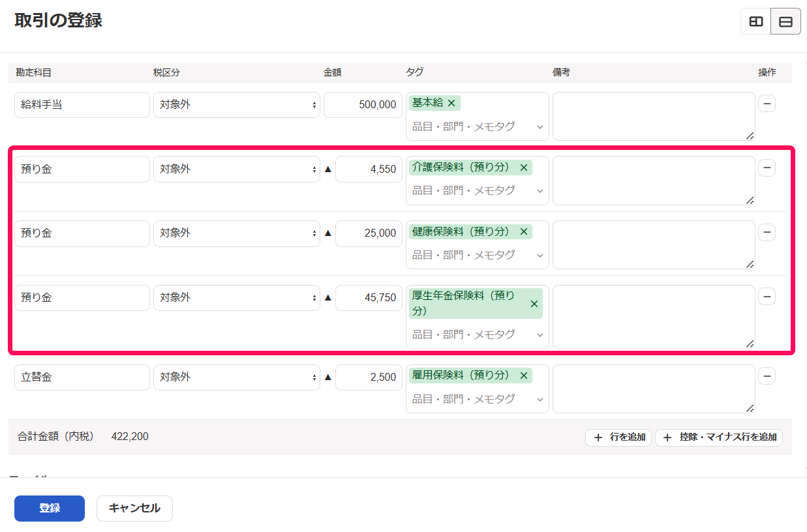
Task: Switch to split column layout view
Action: tap(755, 22)
